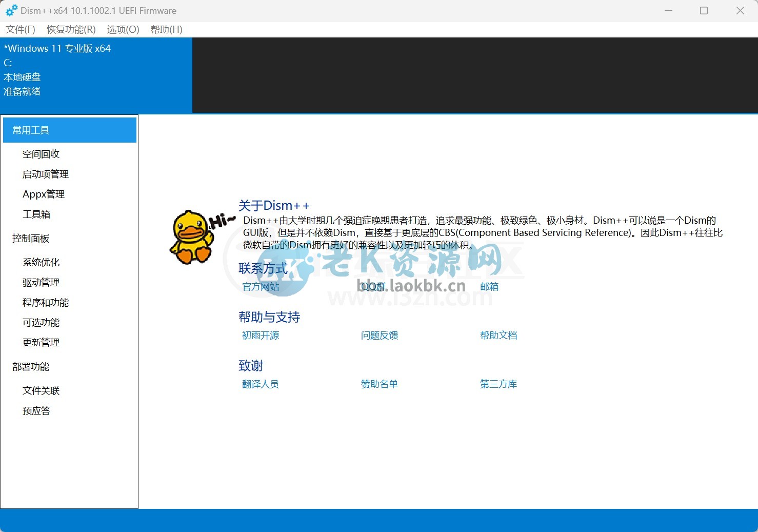Image resolution: width=758 pixels, height=532 pixels.
Task: Open 可选功能 in the sidebar
Action: 41,322
